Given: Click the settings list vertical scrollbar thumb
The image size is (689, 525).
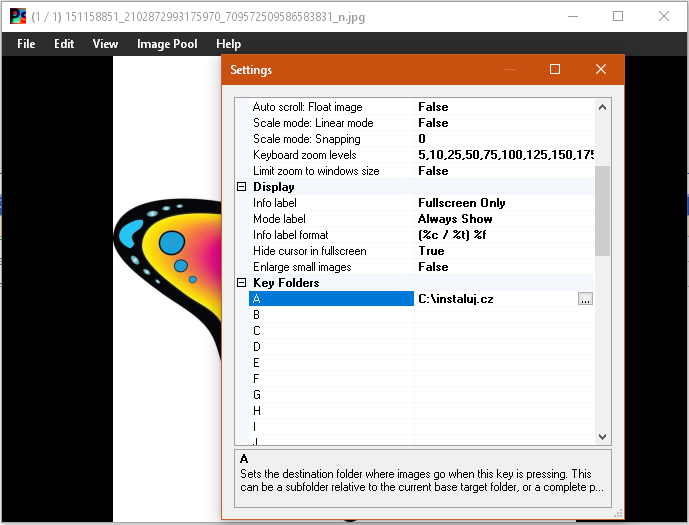Looking at the screenshot, I should [x=602, y=210].
